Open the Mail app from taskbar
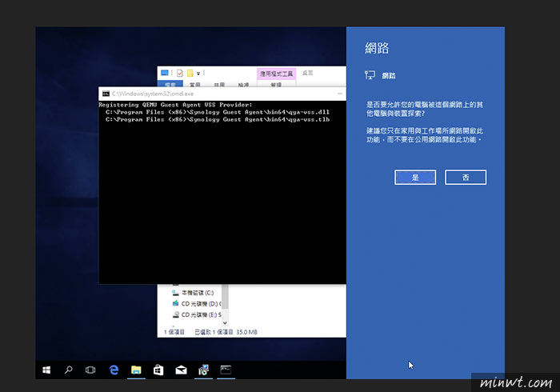This screenshot has width=560, height=392. (x=181, y=370)
